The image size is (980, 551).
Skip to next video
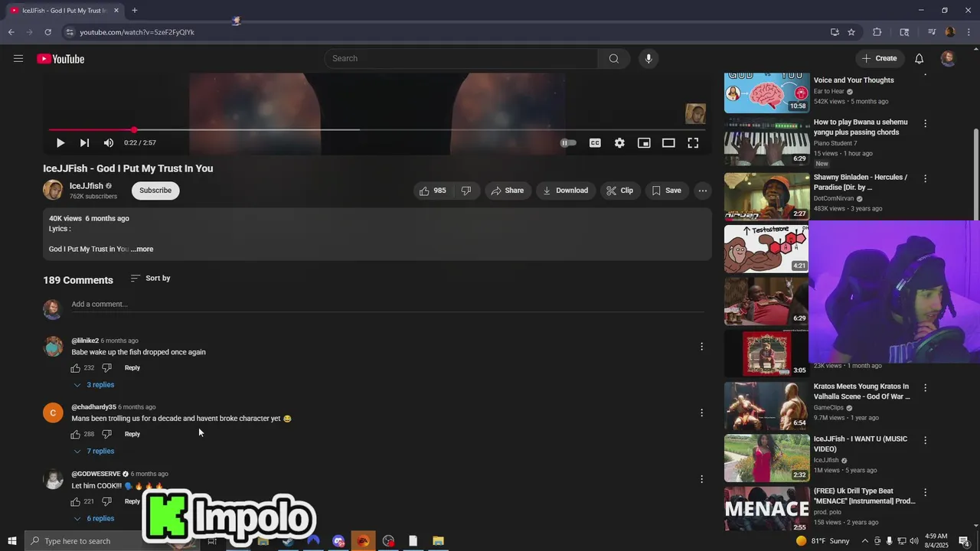pos(84,143)
